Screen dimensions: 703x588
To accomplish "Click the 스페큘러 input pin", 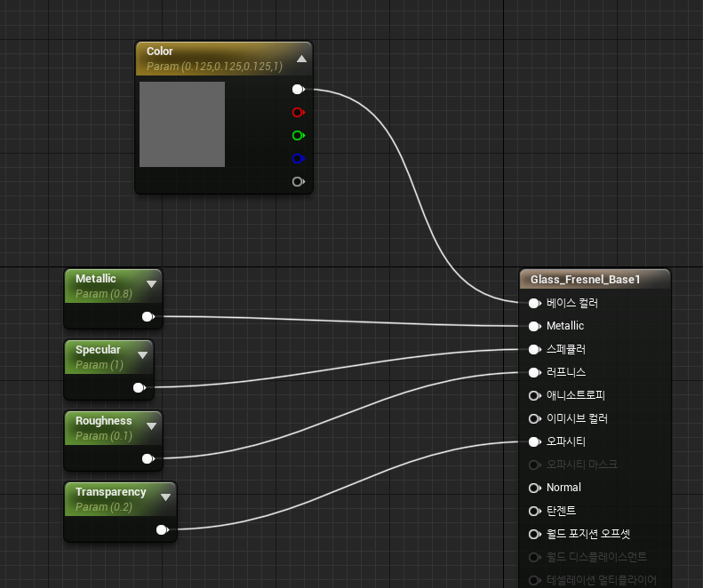I will 534,350.
